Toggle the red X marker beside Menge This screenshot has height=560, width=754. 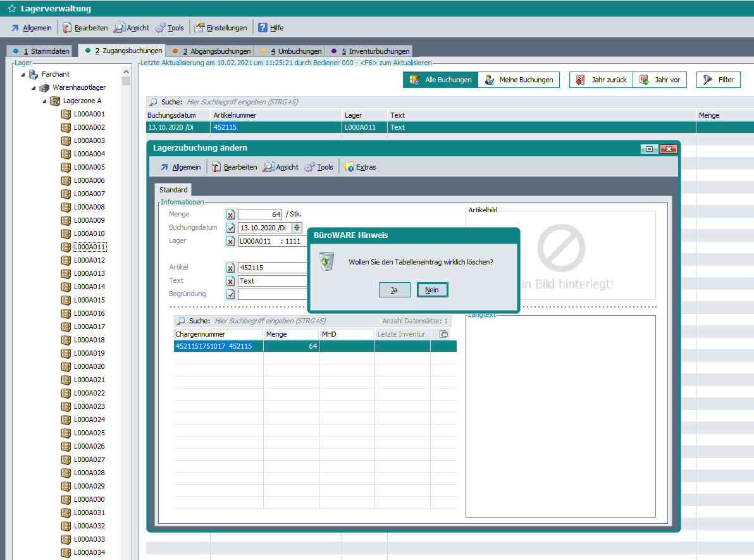click(x=230, y=215)
